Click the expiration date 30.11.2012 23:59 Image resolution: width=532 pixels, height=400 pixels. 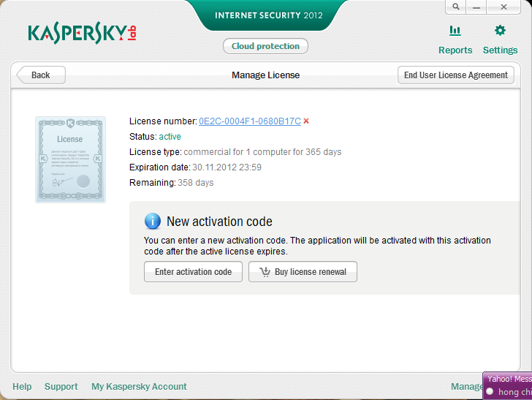[227, 167]
